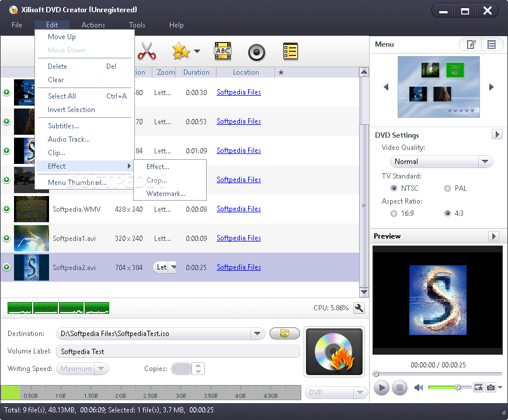Screen dimensions: 508x420
Task: Click green plus icon for Softpedia.WMV
Action: click(x=6, y=209)
